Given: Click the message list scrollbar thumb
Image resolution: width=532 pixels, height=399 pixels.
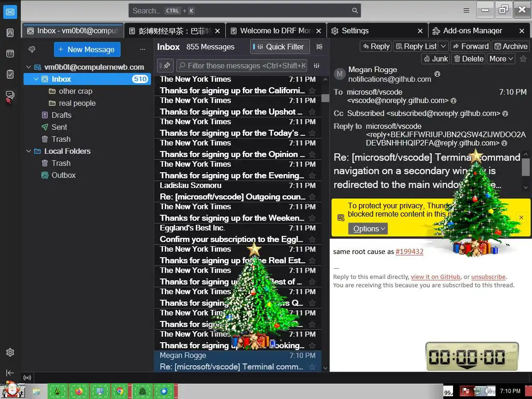Looking at the screenshot, I should (325, 98).
